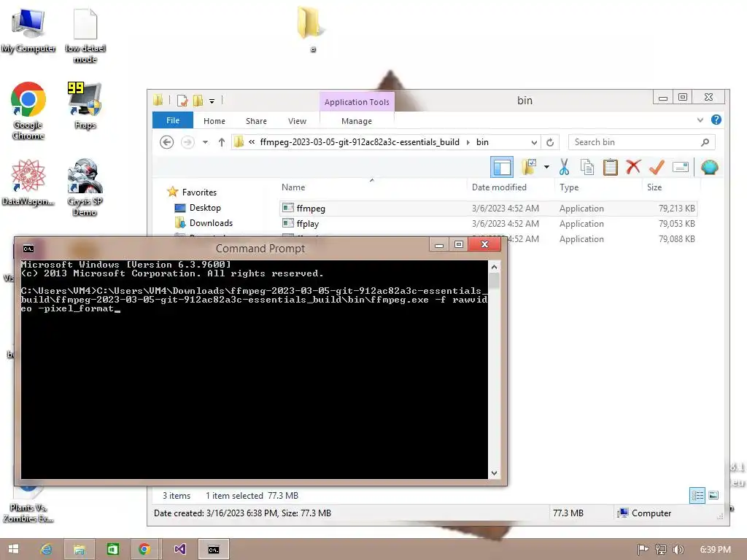
Task: Select the My Computer desktop icon
Action: 28,31
